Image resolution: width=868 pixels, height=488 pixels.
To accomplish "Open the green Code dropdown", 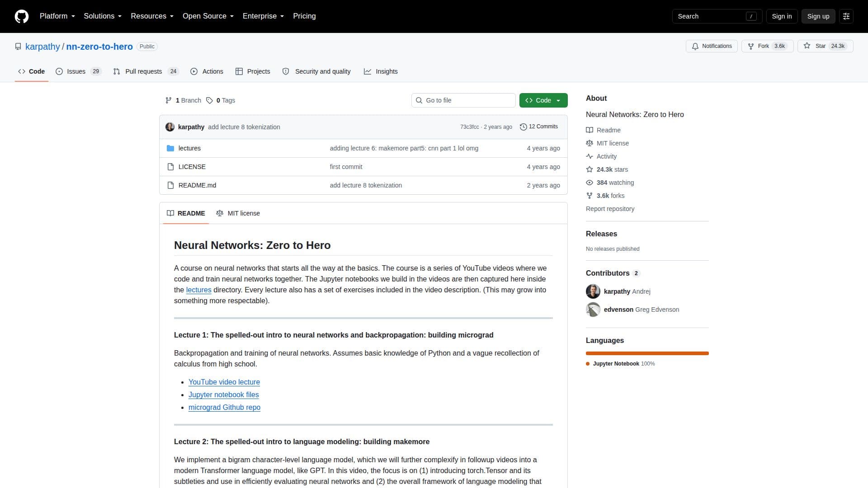I will point(543,100).
